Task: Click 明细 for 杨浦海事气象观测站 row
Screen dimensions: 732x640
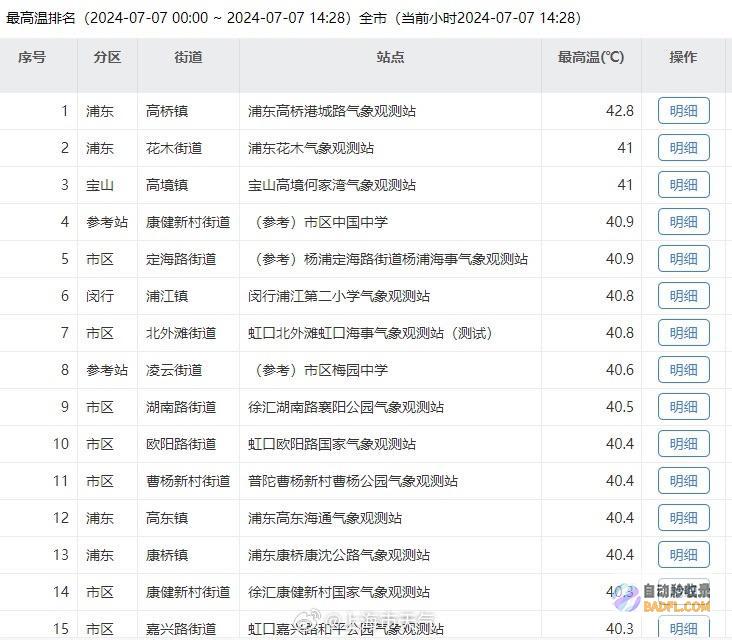Action: [x=683, y=259]
